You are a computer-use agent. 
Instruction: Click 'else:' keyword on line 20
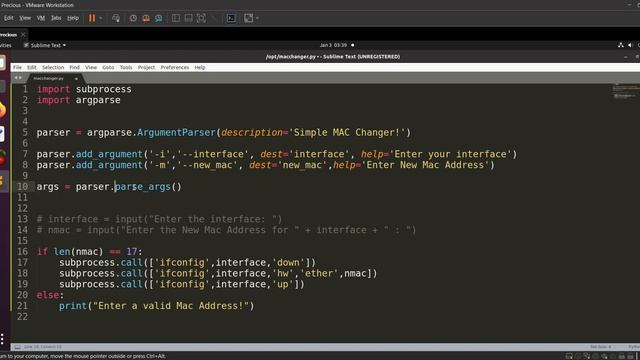50,295
